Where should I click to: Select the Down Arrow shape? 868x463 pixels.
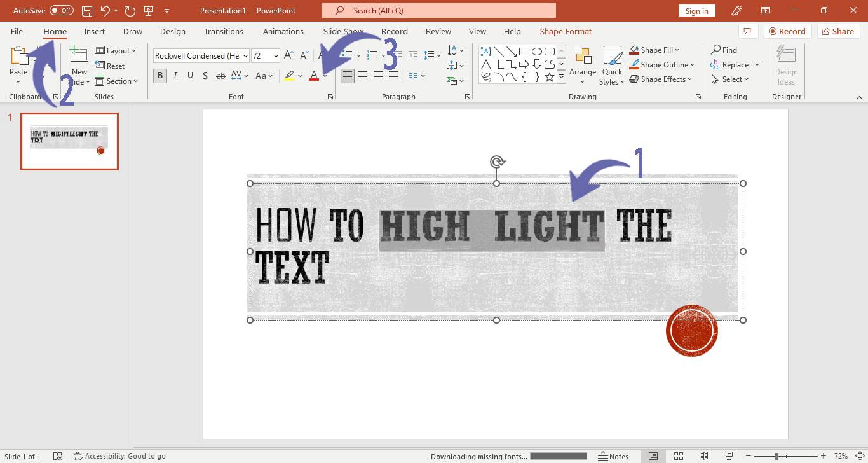click(x=536, y=64)
